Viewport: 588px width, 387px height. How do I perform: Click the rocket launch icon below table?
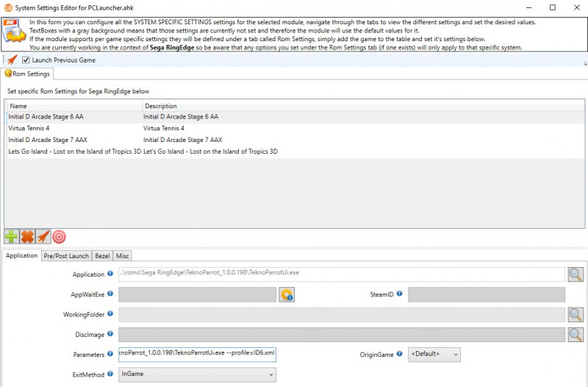click(x=43, y=237)
